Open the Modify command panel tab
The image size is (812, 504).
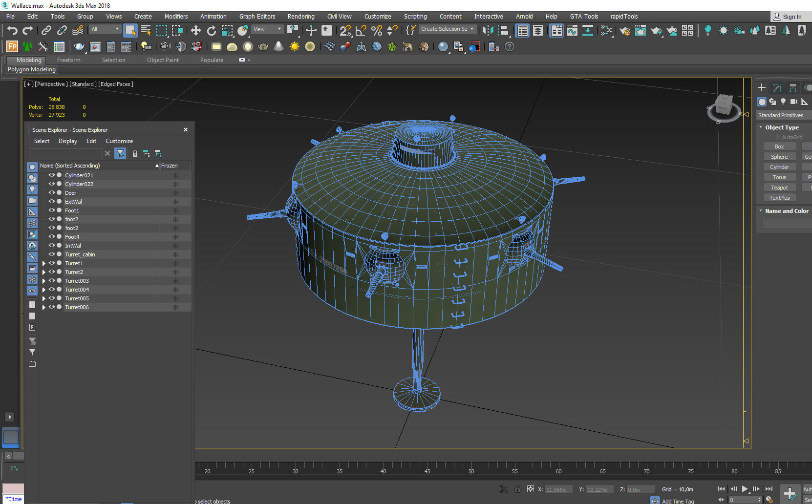[777, 88]
